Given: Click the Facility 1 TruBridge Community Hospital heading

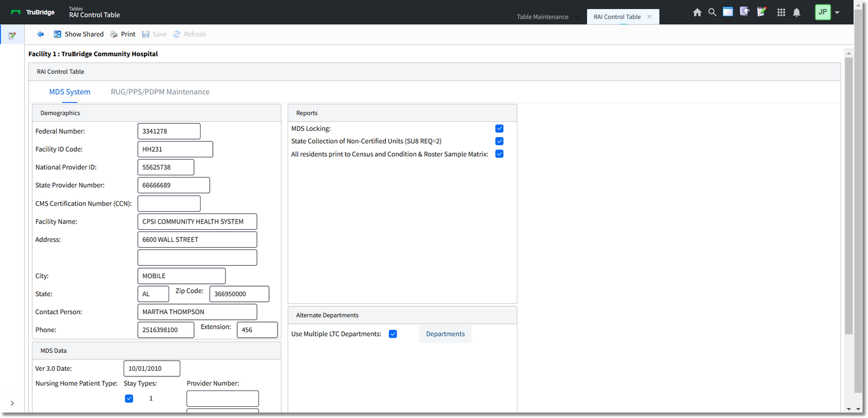Looking at the screenshot, I should (x=93, y=54).
